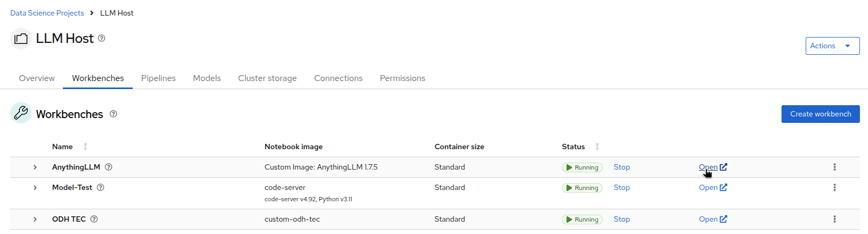Expand the ODH TEC workbench row

click(35, 219)
